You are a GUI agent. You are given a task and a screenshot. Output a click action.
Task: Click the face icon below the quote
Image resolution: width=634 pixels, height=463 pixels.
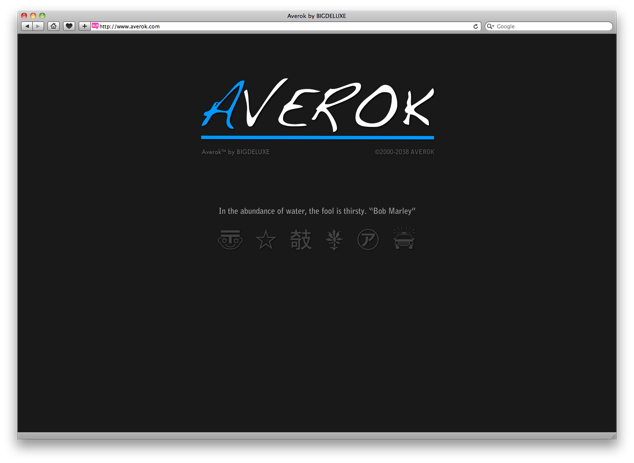tap(230, 240)
